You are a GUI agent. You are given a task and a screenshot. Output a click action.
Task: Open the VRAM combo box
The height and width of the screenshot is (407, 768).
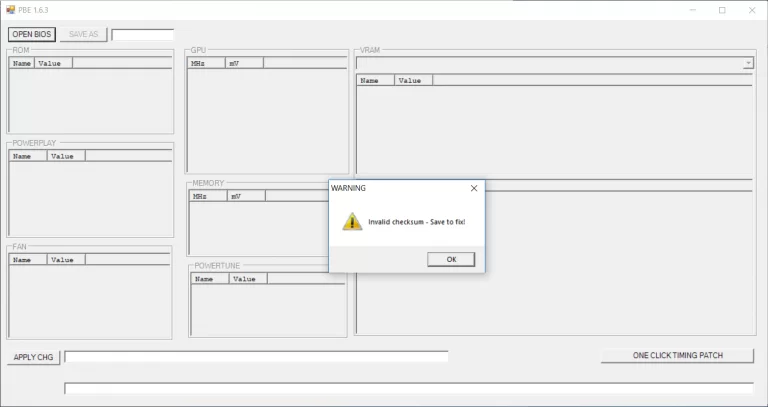tap(554, 63)
